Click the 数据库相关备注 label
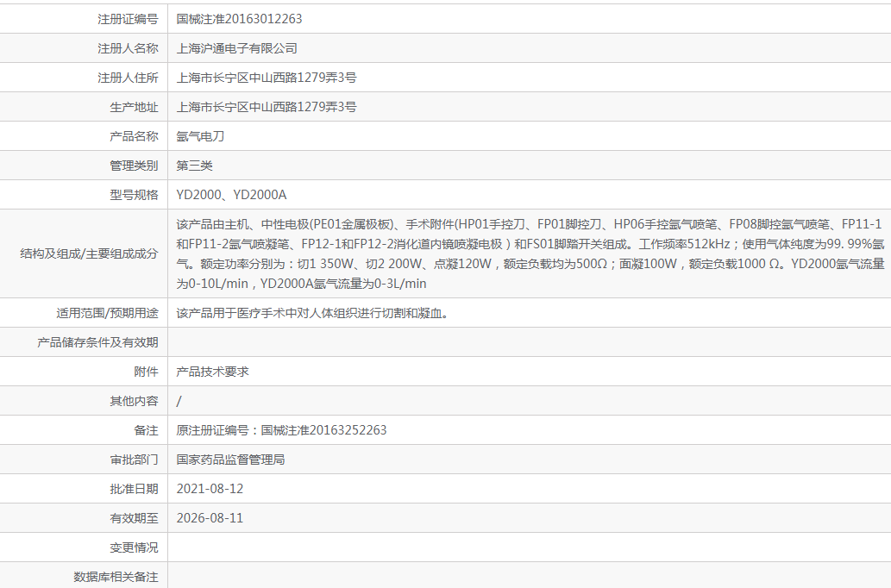 (x=116, y=577)
